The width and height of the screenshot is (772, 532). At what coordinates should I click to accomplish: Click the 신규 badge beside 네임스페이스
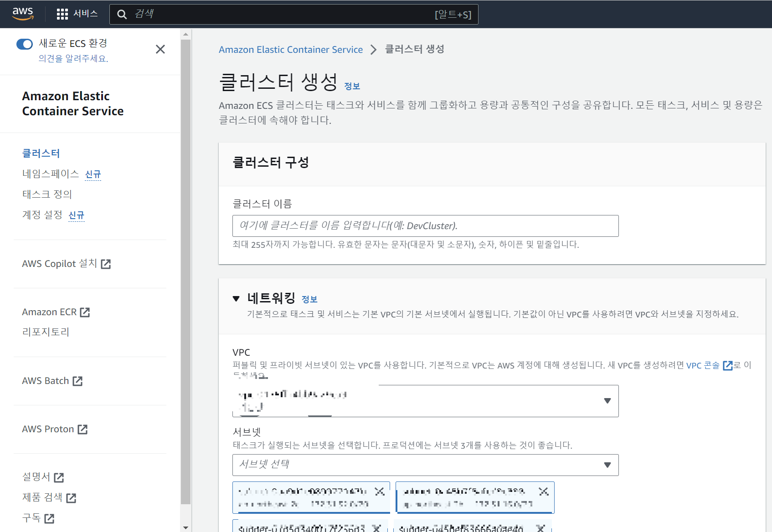point(93,174)
